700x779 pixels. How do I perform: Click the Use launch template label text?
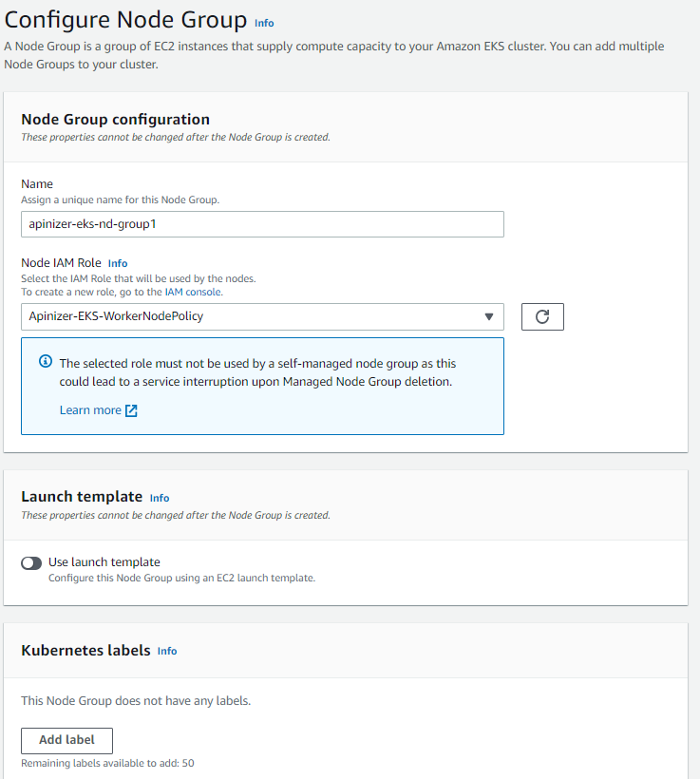pos(103,562)
